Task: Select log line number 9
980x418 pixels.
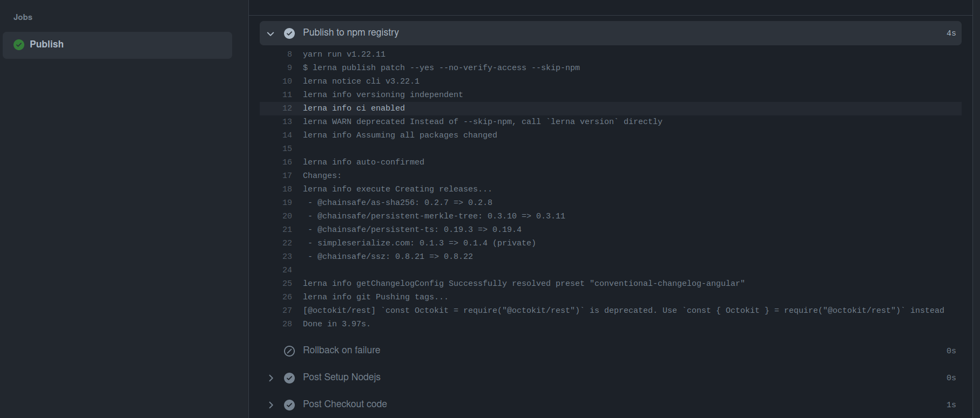Action: [x=289, y=68]
